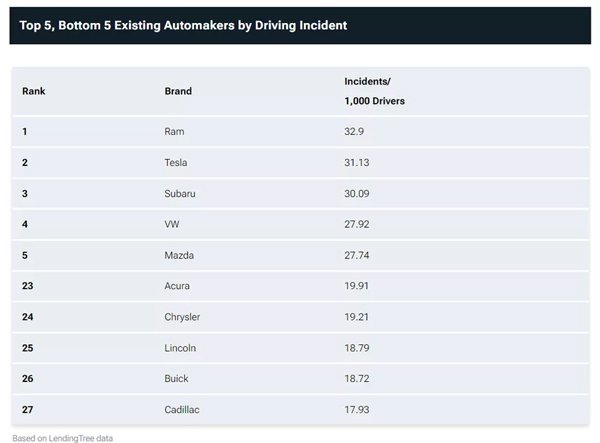Click the Brand column header
The image size is (600, 443).
click(178, 91)
